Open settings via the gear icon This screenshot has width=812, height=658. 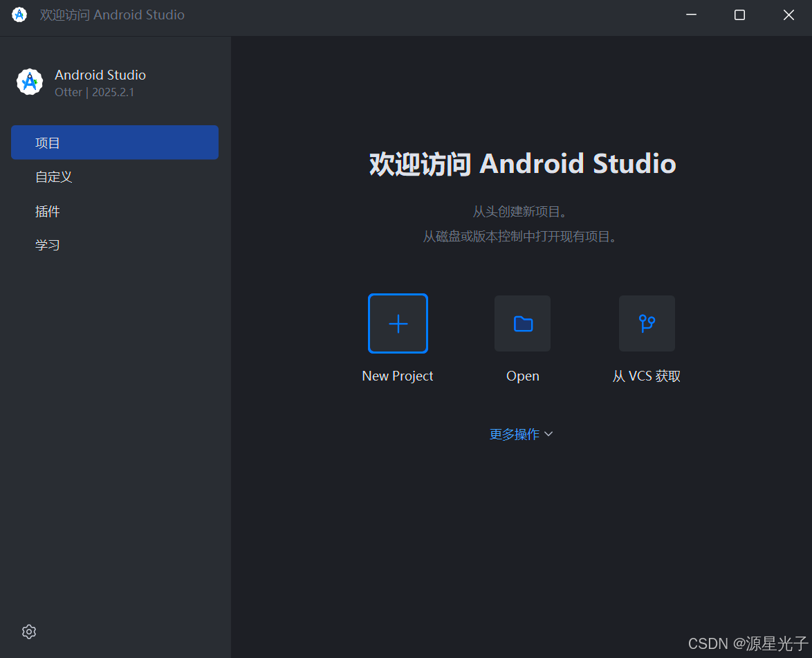pos(28,631)
